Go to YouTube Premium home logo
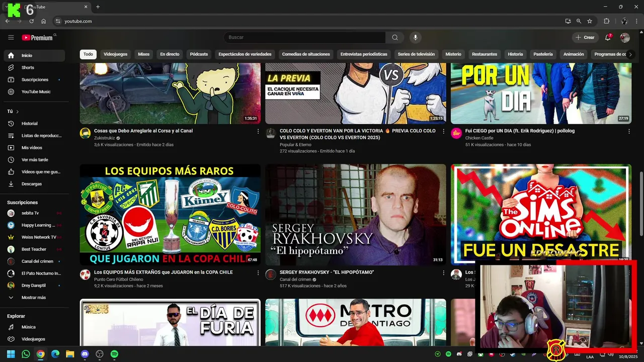The height and width of the screenshot is (362, 644). tap(37, 38)
